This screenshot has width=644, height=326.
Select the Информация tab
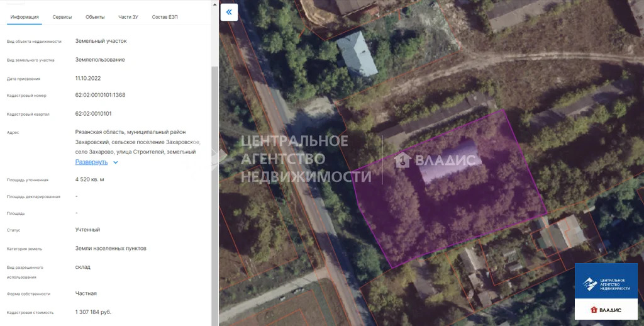point(25,17)
